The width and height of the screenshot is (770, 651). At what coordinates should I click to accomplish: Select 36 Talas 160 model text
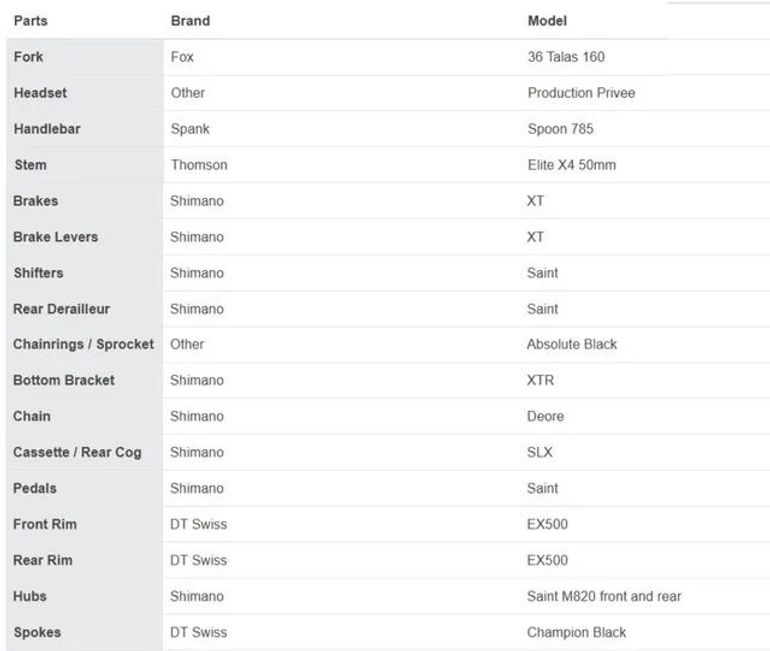click(566, 57)
